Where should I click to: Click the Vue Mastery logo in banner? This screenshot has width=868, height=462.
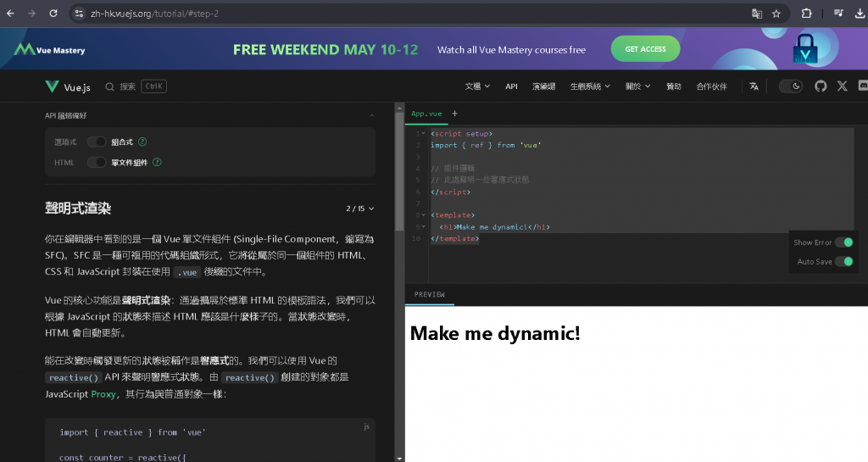tap(49, 50)
